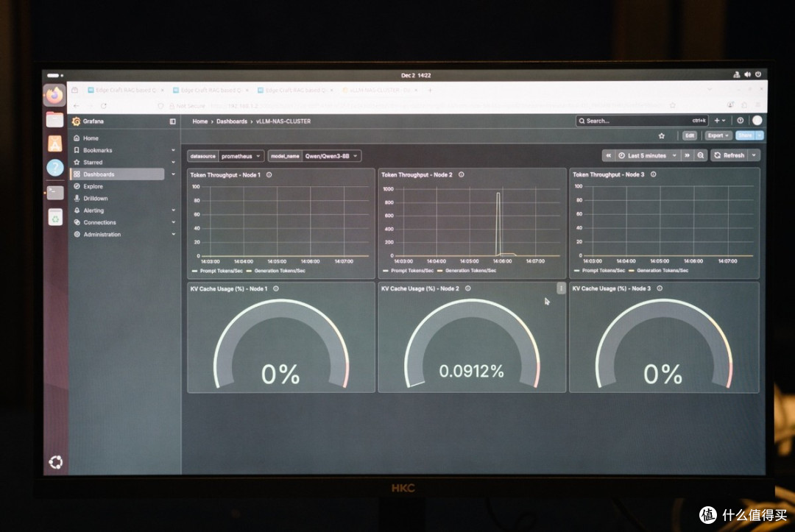This screenshot has height=532, width=795.
Task: Expand the Alerting section chevron
Action: pyautogui.click(x=174, y=210)
